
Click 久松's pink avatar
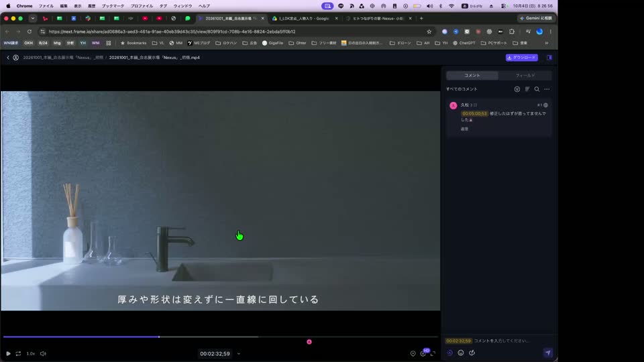pos(453,105)
